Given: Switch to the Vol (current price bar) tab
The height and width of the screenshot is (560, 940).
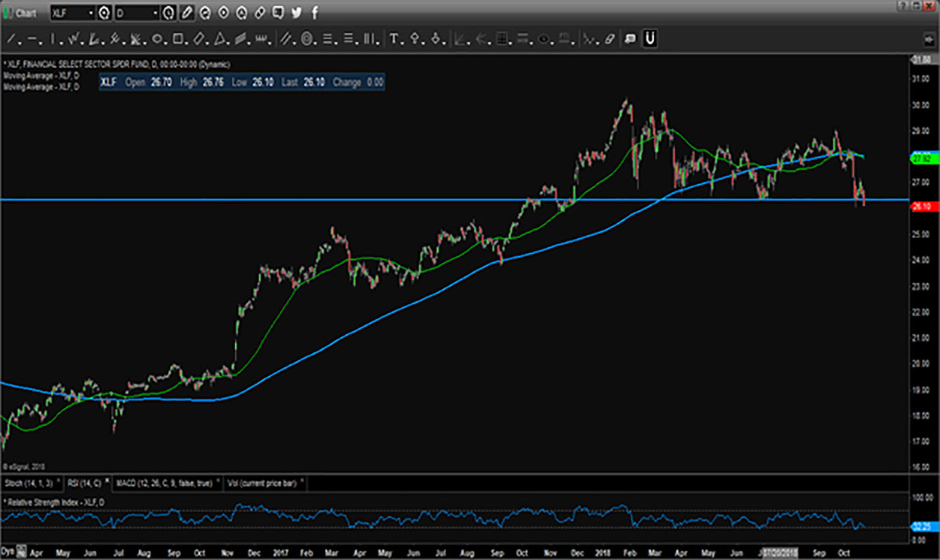Looking at the screenshot, I should pos(261,482).
